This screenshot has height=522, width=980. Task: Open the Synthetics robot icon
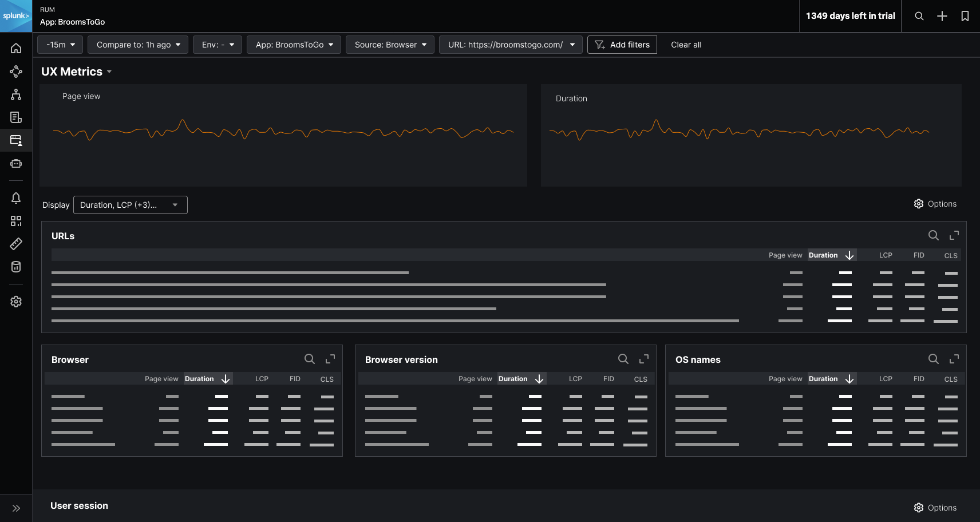tap(16, 164)
